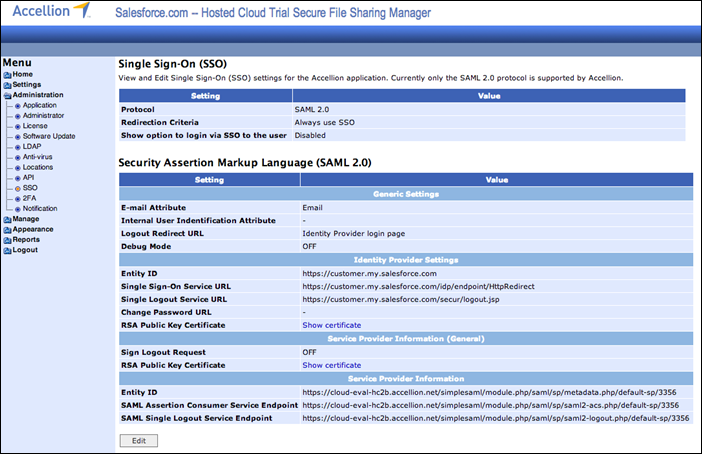Click the bullet icon beside Administrator
This screenshot has height=454, width=702.
click(x=18, y=116)
